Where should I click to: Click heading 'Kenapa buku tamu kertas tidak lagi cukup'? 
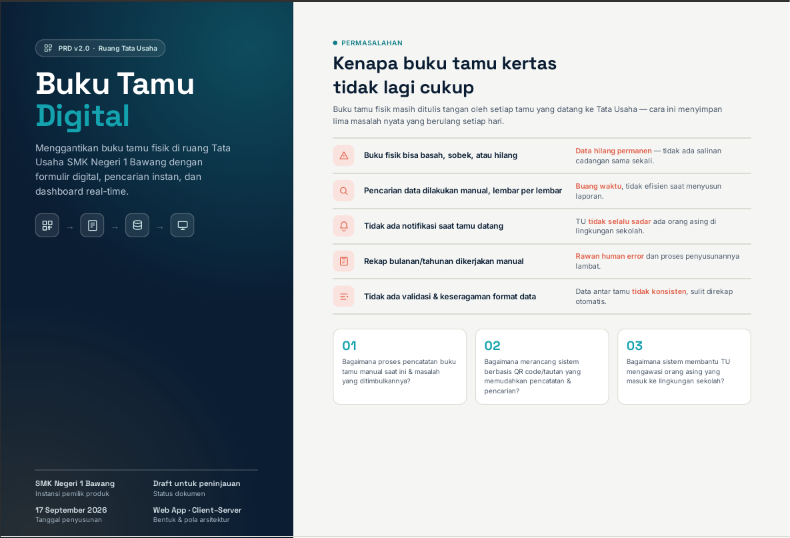pyautogui.click(x=444, y=76)
